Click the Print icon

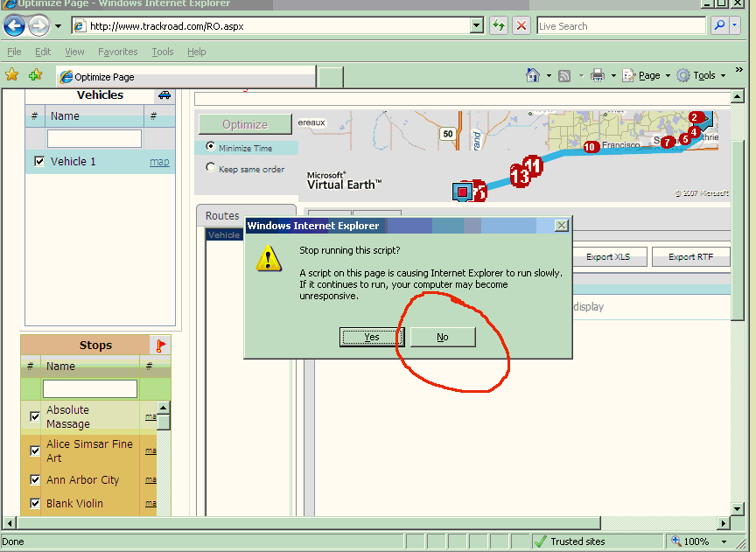point(598,75)
